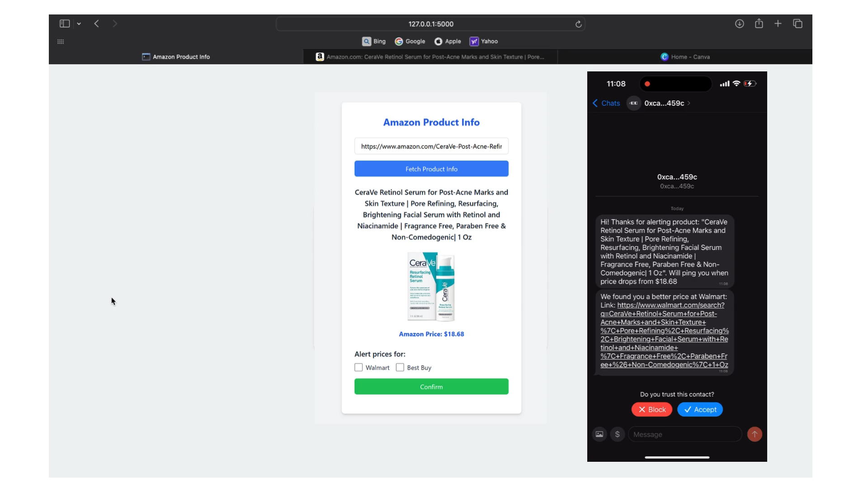Click the phone clock showing 11:08
Viewport: 868px width, 488px height.
[x=616, y=84]
